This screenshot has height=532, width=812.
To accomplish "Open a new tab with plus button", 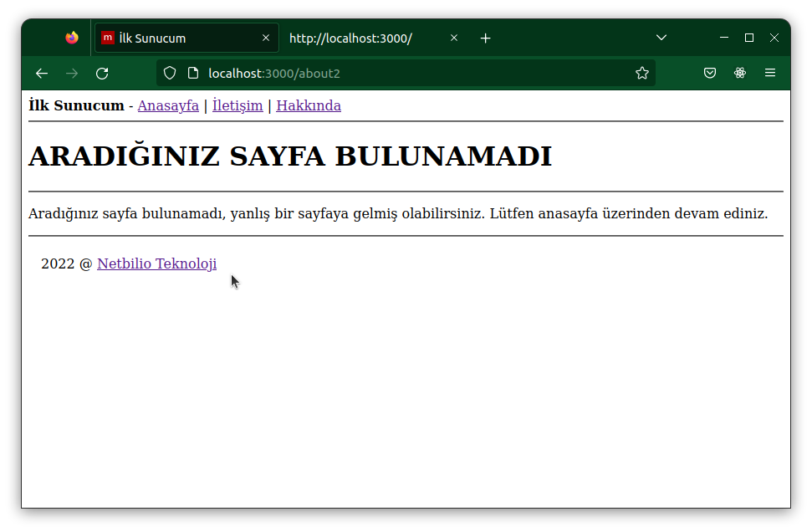I will 485,38.
